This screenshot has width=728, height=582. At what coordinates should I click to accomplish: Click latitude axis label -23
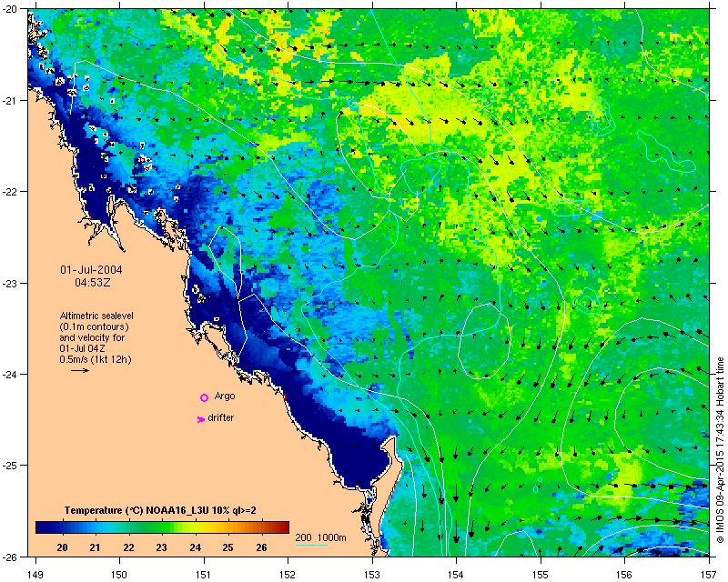pos(12,283)
